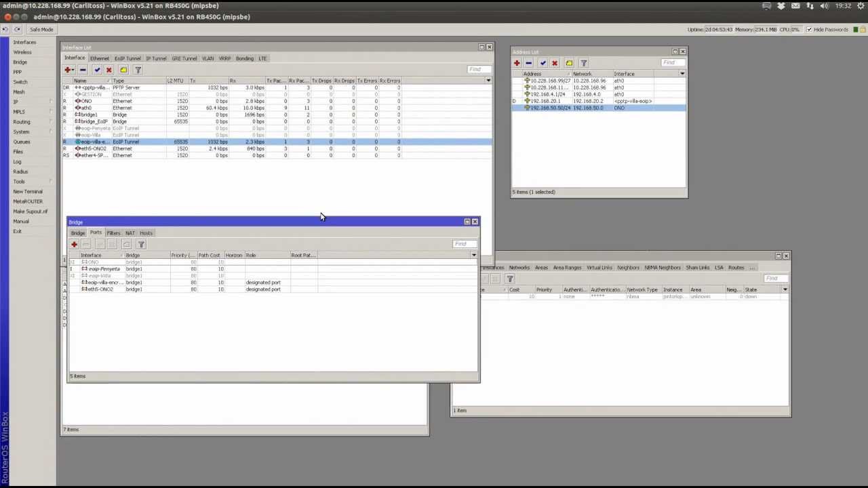Open Wireless in sidebar menu
This screenshot has width=868, height=488.
22,52
